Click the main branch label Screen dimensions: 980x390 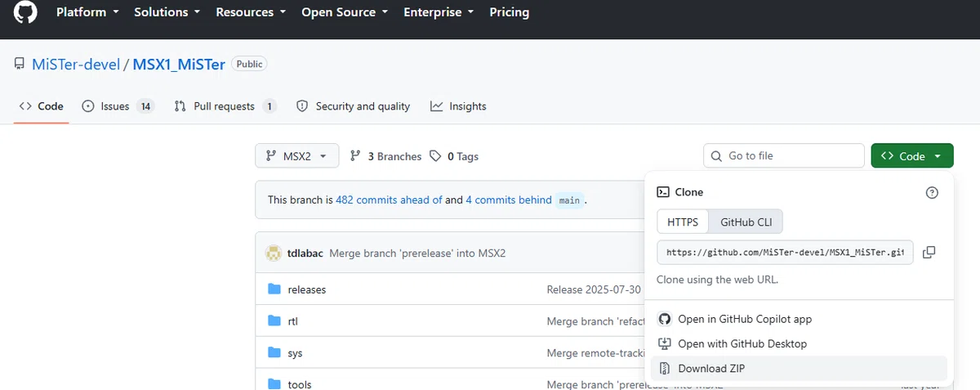pos(569,200)
